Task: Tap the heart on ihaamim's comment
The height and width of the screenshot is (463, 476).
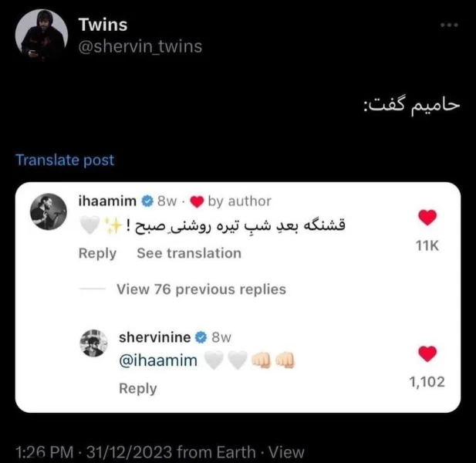Action: pos(427,218)
